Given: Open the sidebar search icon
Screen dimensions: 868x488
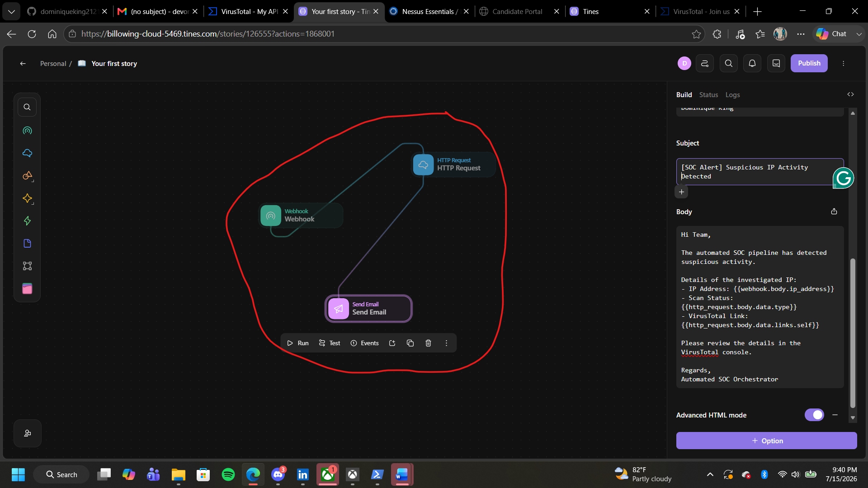Looking at the screenshot, I should [27, 107].
